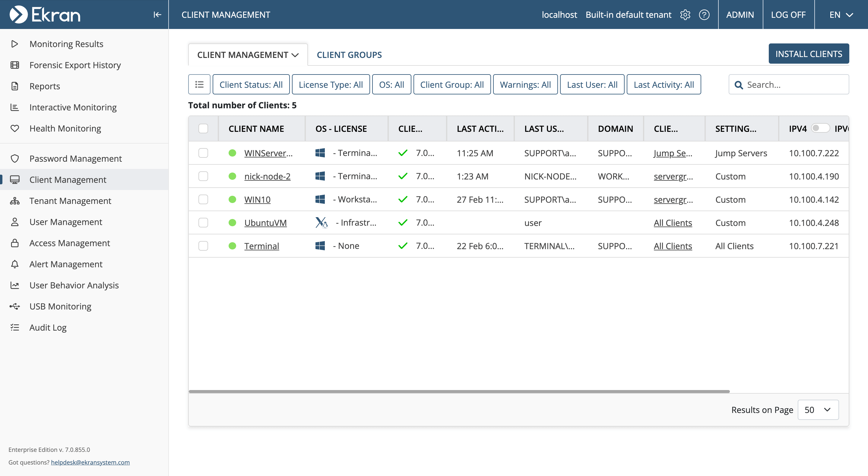The image size is (868, 476).
Task: Click the Search input field
Action: pyautogui.click(x=788, y=84)
